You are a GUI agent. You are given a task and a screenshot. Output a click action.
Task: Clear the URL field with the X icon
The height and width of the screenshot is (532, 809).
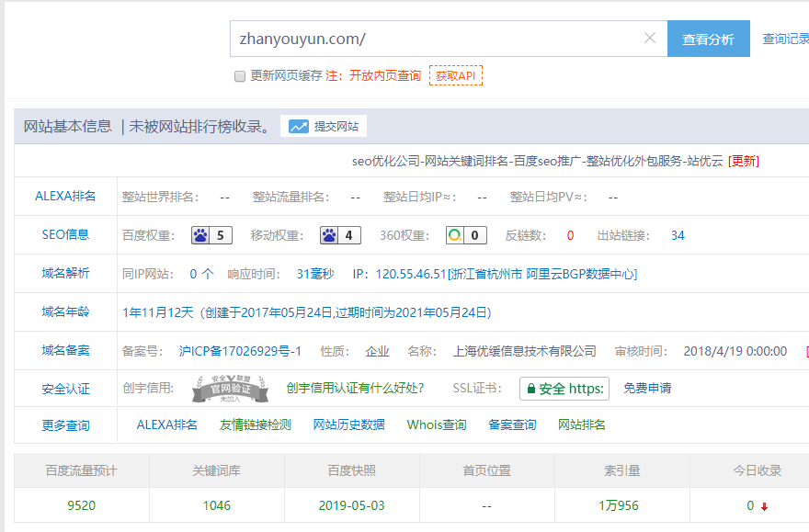pos(650,39)
